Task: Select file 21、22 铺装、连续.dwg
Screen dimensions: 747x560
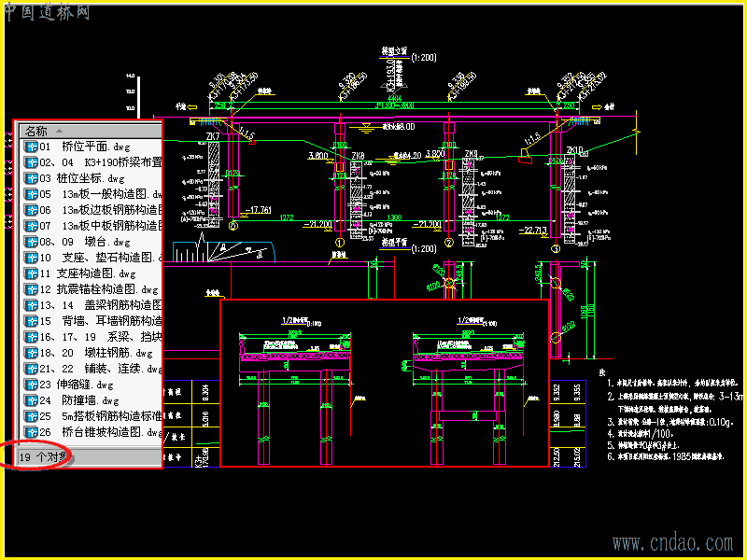Action: coord(92,369)
